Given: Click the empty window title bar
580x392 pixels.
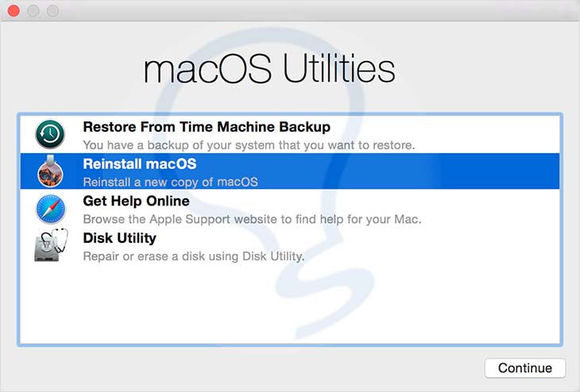Looking at the screenshot, I should [x=318, y=11].
